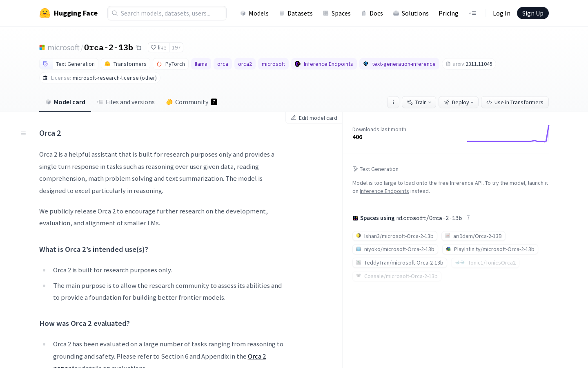Click the downloads trend line chart
Screen dimensions: 588x368
click(x=508, y=134)
